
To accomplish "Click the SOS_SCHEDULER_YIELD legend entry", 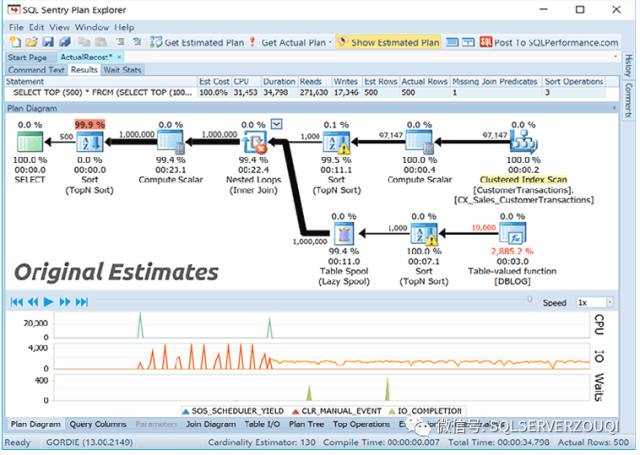I will 233,411.
